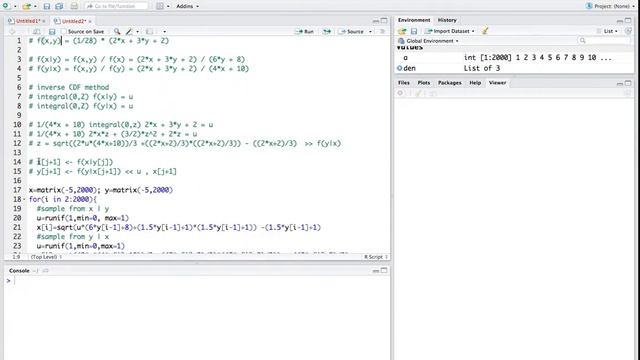The height and width of the screenshot is (360, 640).
Task: Click the main toolbar Save icon
Action: point(47,6)
